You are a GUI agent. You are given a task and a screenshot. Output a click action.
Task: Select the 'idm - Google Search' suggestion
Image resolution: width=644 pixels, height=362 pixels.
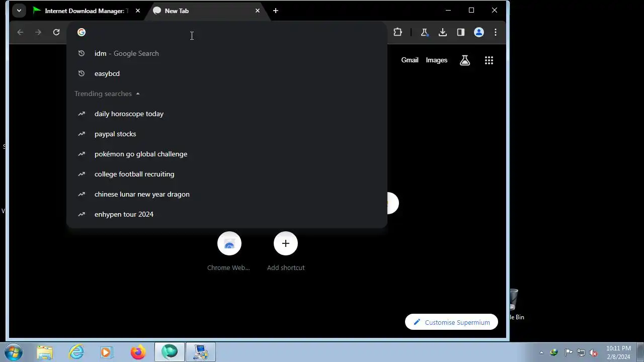[227, 53]
